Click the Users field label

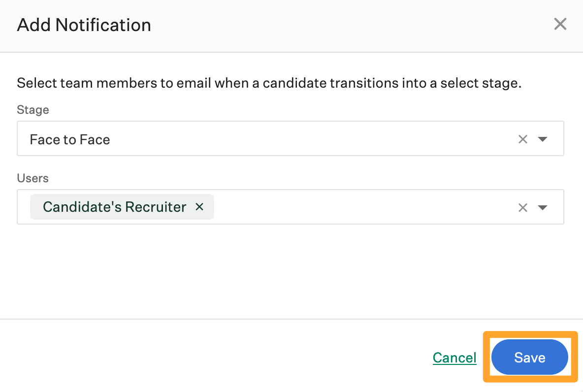[x=33, y=178]
